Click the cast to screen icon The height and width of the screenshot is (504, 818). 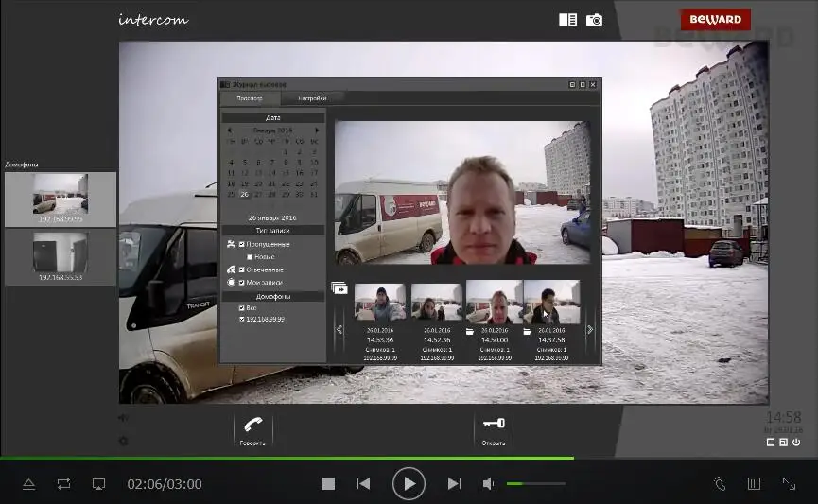pyautogui.click(x=98, y=484)
